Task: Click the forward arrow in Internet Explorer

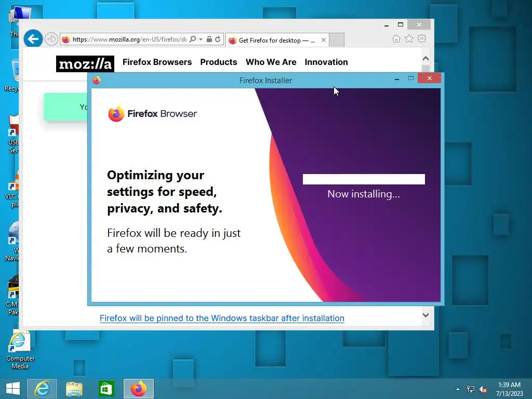Action: [51, 39]
